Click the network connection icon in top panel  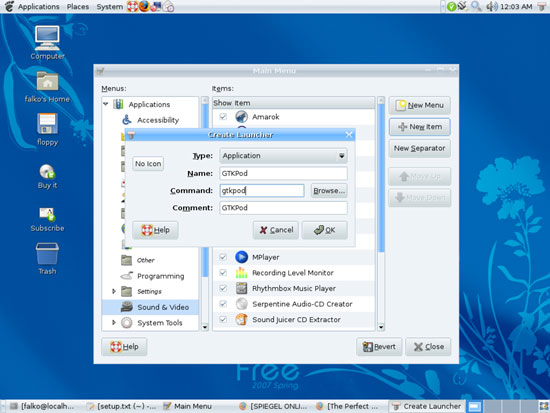[463, 6]
